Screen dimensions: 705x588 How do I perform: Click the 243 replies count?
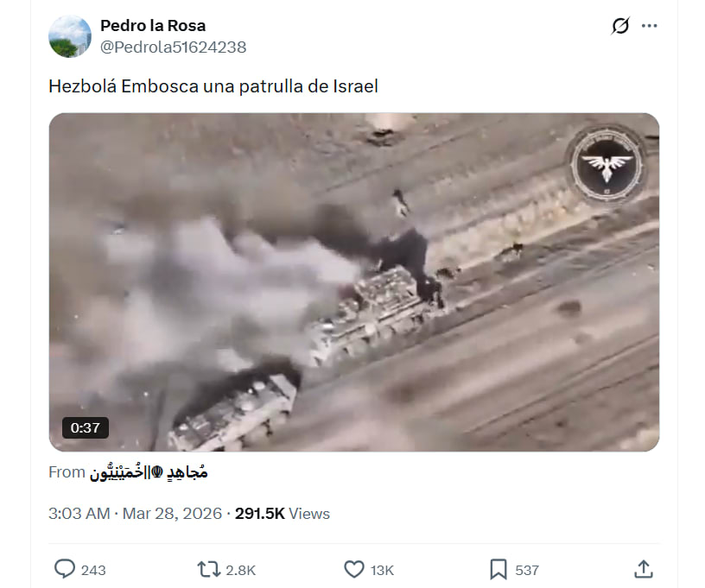click(93, 570)
